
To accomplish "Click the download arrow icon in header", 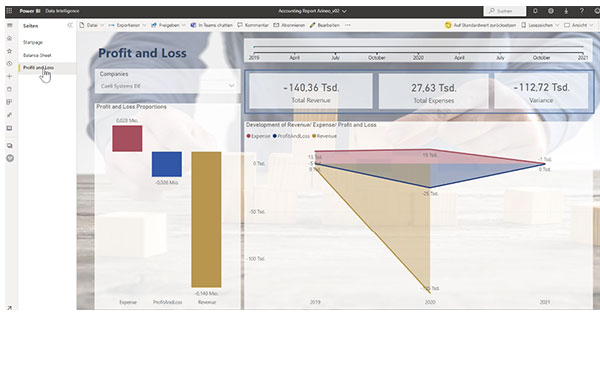I will pos(566,11).
